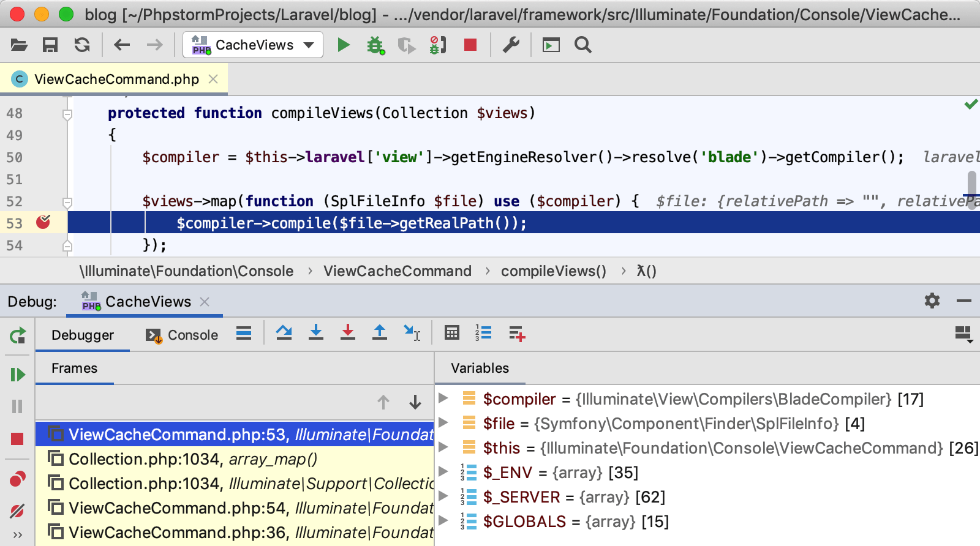The image size is (980, 546).
Task: Search everywhere with the magnifier icon
Action: tap(583, 45)
